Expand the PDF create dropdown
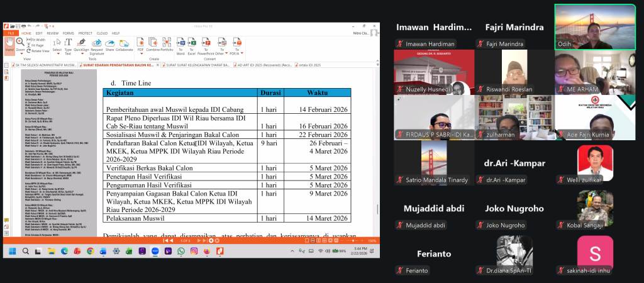 (141, 53)
